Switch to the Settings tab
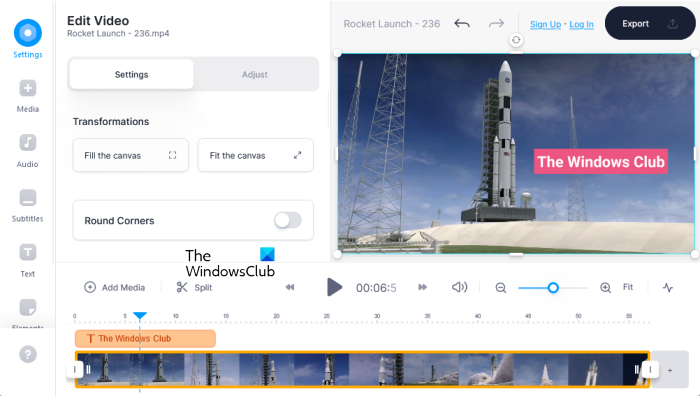 coord(131,75)
